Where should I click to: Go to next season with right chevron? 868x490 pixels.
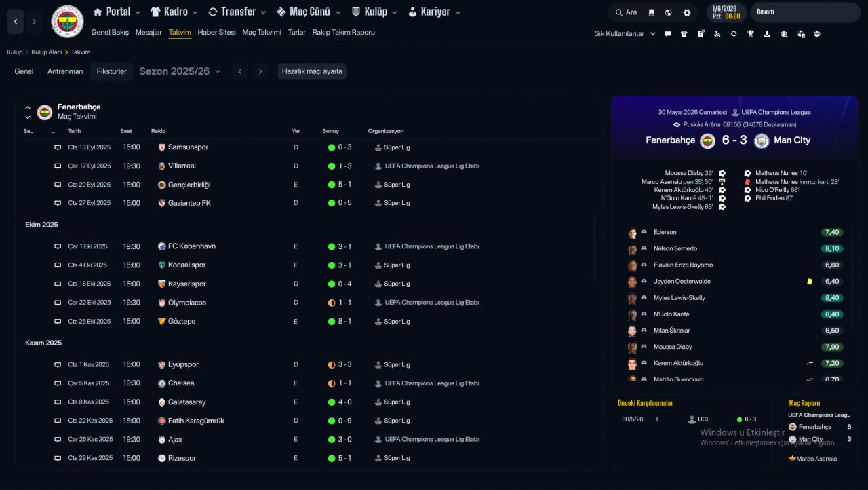pyautogui.click(x=260, y=71)
